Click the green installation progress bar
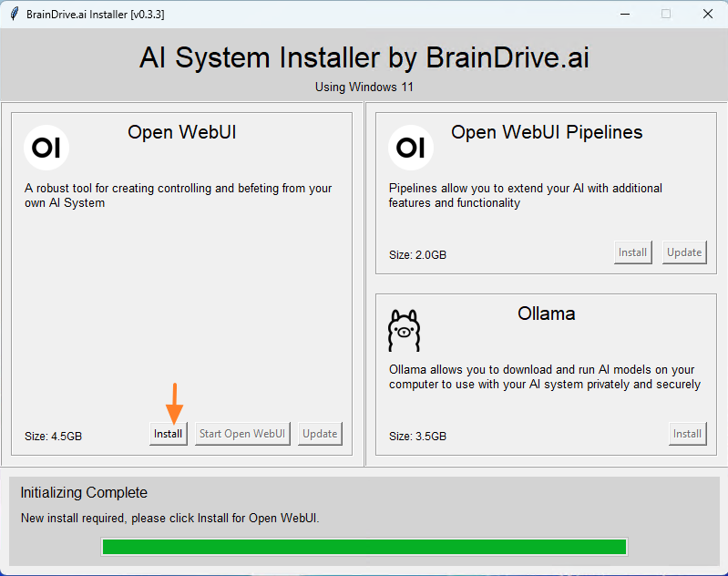728x576 pixels. tap(364, 547)
